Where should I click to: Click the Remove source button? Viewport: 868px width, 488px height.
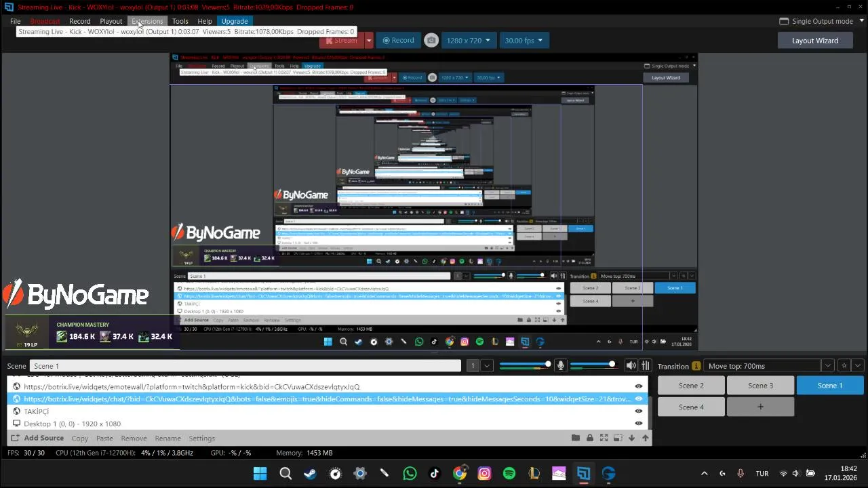[134, 439]
